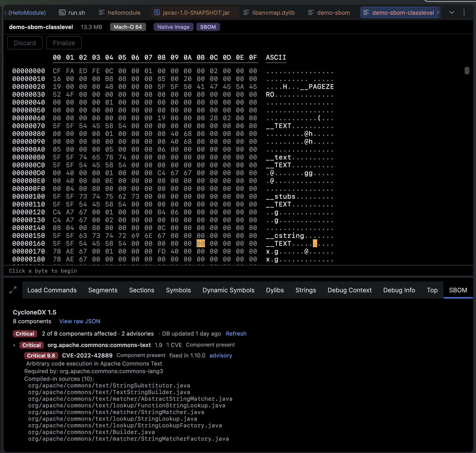The image size is (476, 453).
Task: Switch to the demo-sbom tab
Action: point(329,13)
